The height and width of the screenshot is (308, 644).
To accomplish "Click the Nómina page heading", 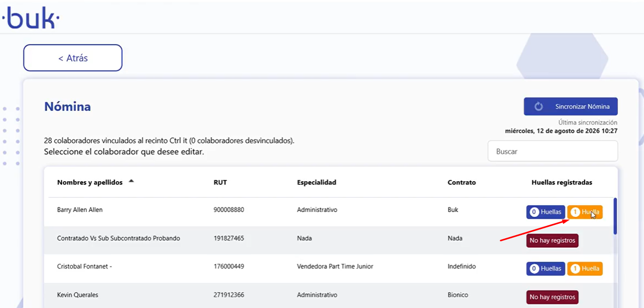I will point(67,107).
